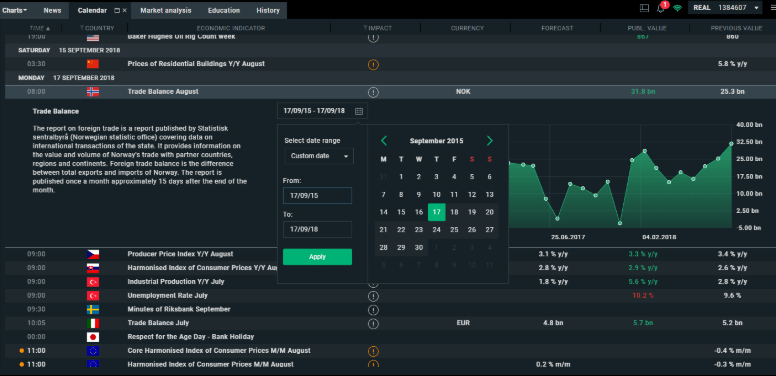Detach the Calendar tab with the window icon
Image resolution: width=776 pixels, height=376 pixels.
[117, 10]
